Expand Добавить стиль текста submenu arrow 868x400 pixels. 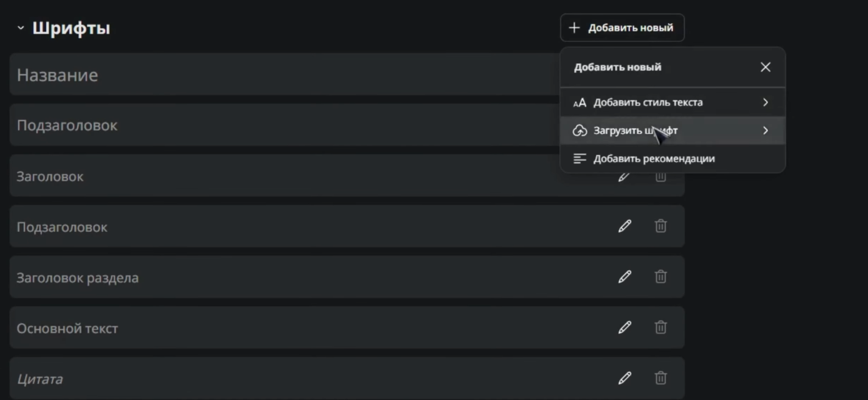[x=766, y=102]
